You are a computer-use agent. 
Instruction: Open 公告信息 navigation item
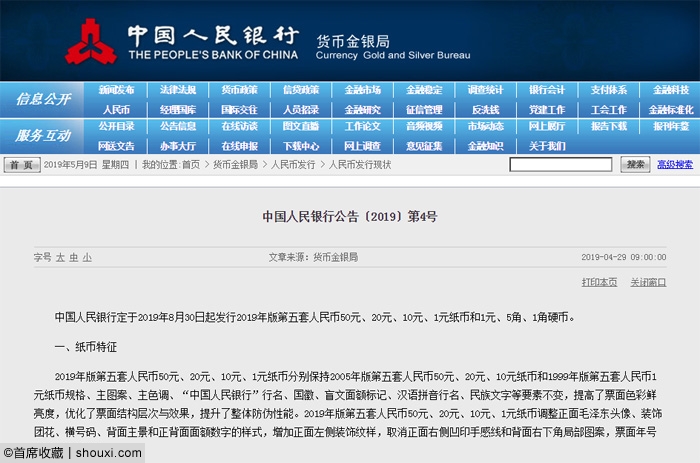click(x=178, y=126)
